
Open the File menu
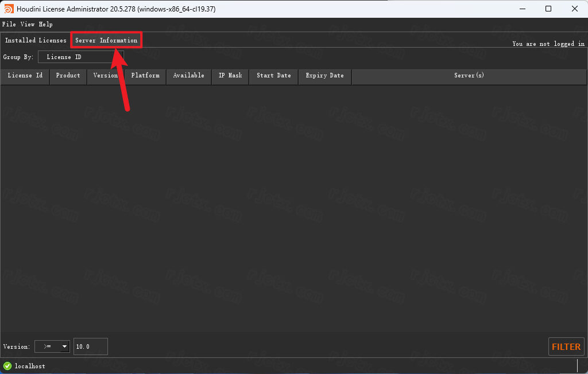(9, 25)
